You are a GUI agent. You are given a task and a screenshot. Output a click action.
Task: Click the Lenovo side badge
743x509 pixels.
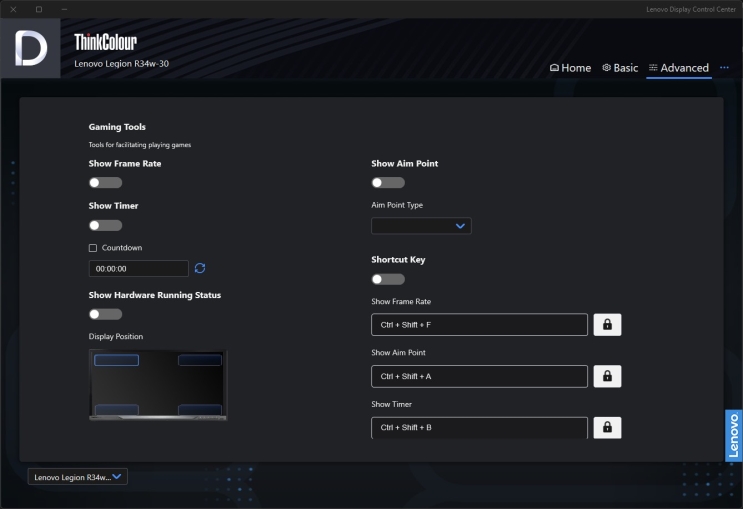coord(733,435)
